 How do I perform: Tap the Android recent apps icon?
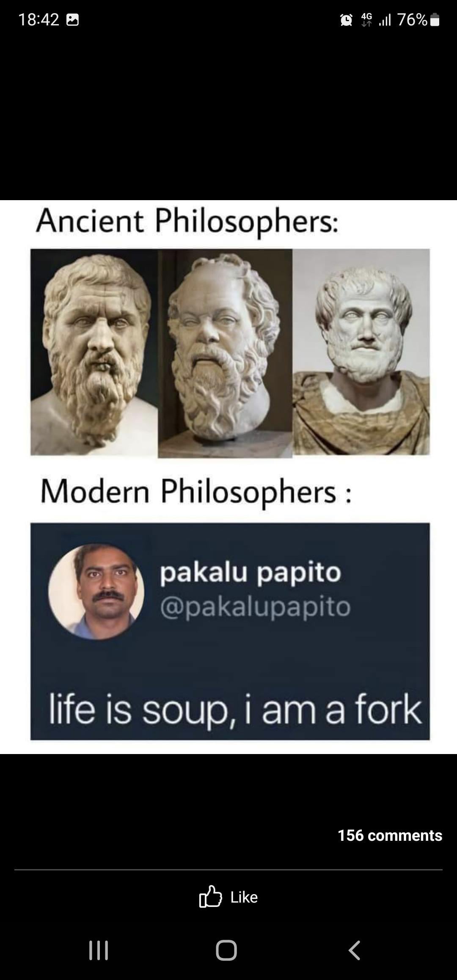coord(99,950)
